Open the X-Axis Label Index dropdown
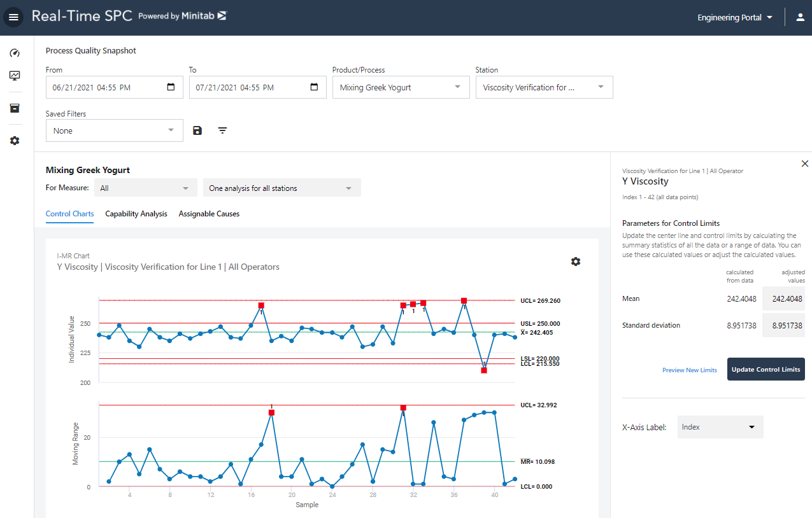812x518 pixels. click(720, 427)
